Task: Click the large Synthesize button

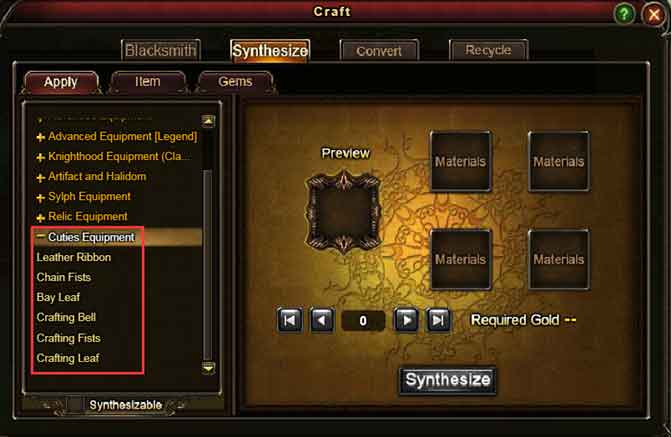Action: click(x=448, y=380)
